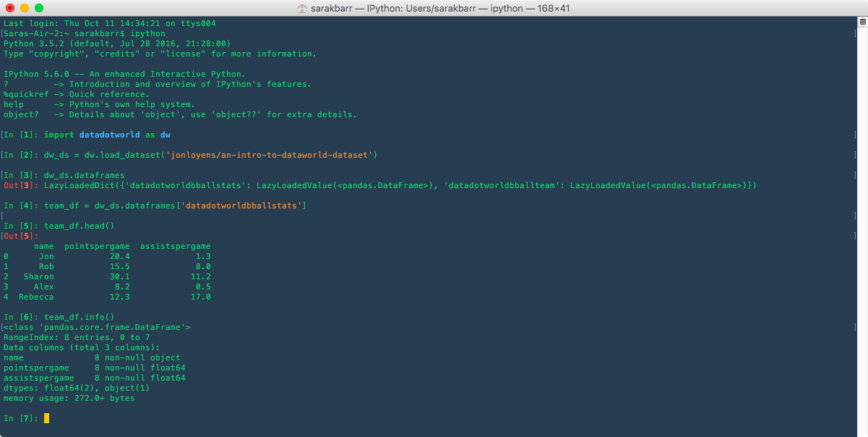Click the yellow cursor block at In [7]

pos(46,418)
